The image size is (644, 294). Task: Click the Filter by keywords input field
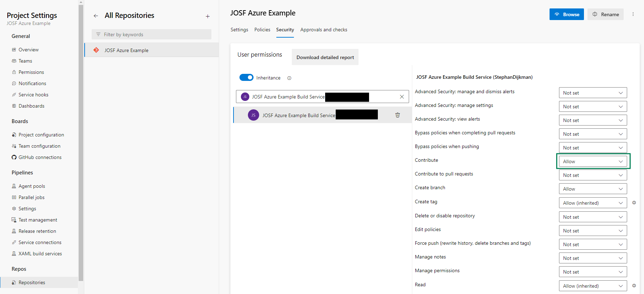pos(155,34)
